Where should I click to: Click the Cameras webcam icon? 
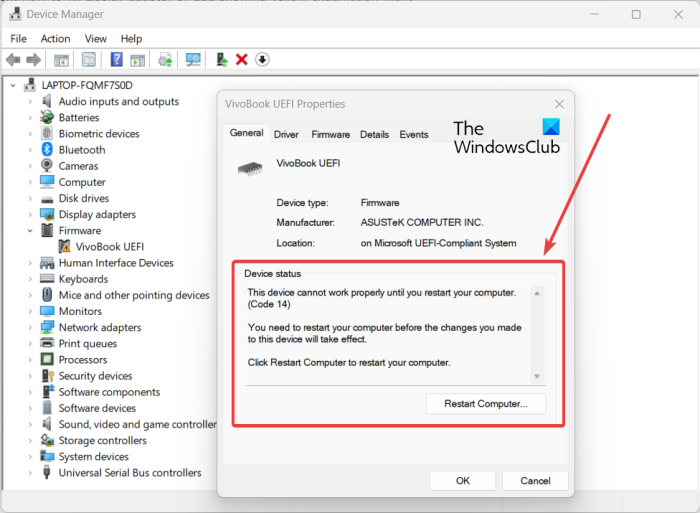click(47, 166)
